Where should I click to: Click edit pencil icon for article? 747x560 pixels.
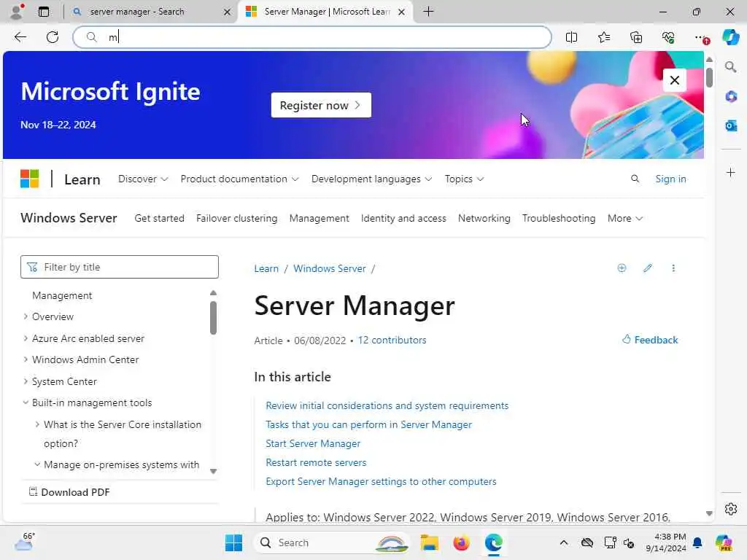click(x=648, y=268)
